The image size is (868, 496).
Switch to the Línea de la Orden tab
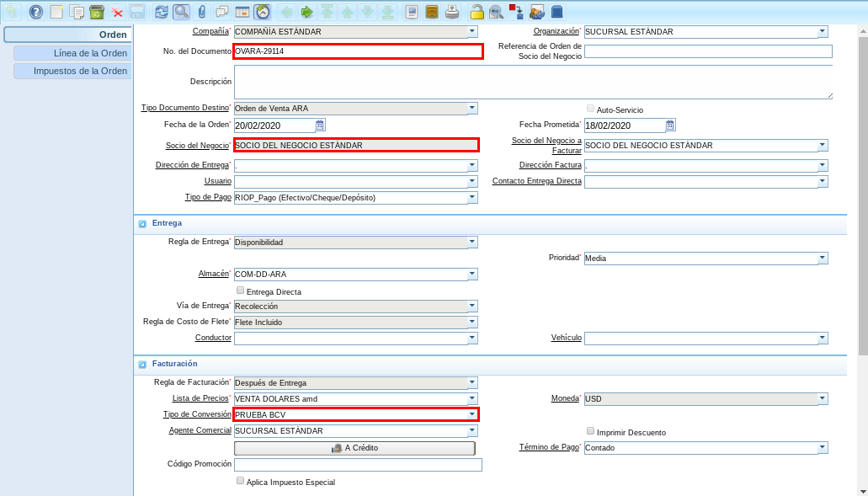point(72,53)
